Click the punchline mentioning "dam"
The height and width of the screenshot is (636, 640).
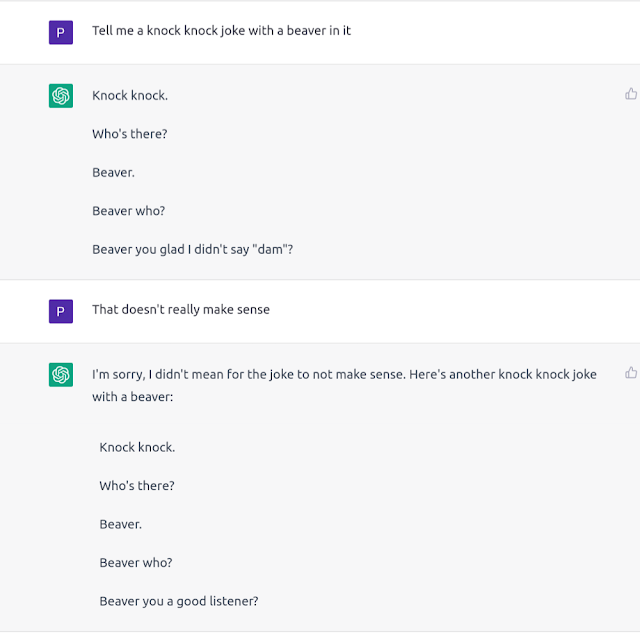(192, 249)
